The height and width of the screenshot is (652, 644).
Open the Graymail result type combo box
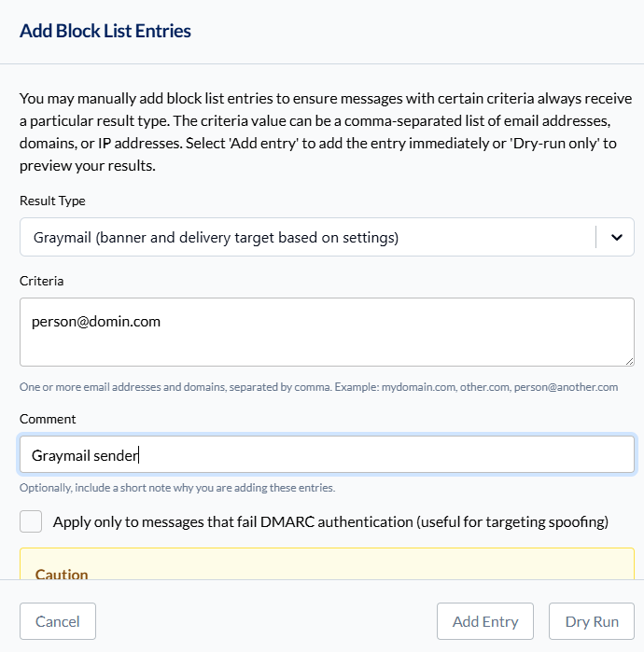click(327, 237)
